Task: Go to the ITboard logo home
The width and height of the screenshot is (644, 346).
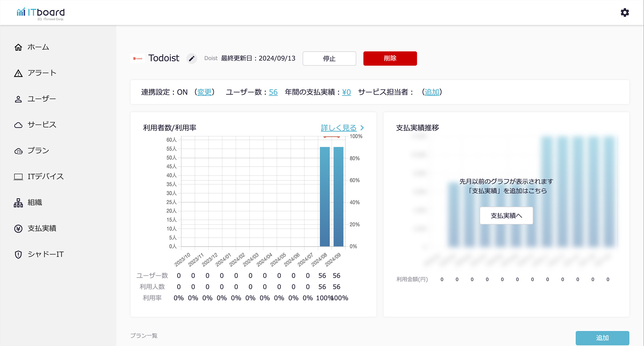Action: [41, 13]
